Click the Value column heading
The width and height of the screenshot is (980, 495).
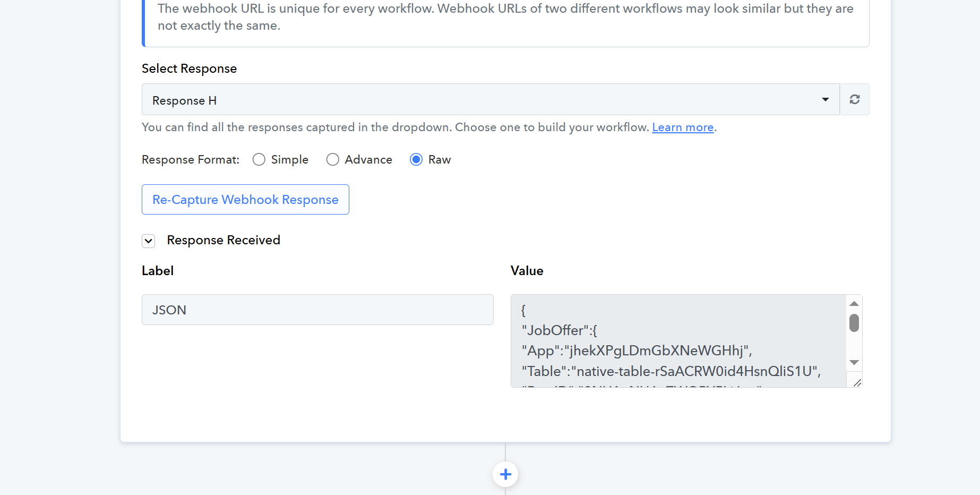pyautogui.click(x=527, y=271)
